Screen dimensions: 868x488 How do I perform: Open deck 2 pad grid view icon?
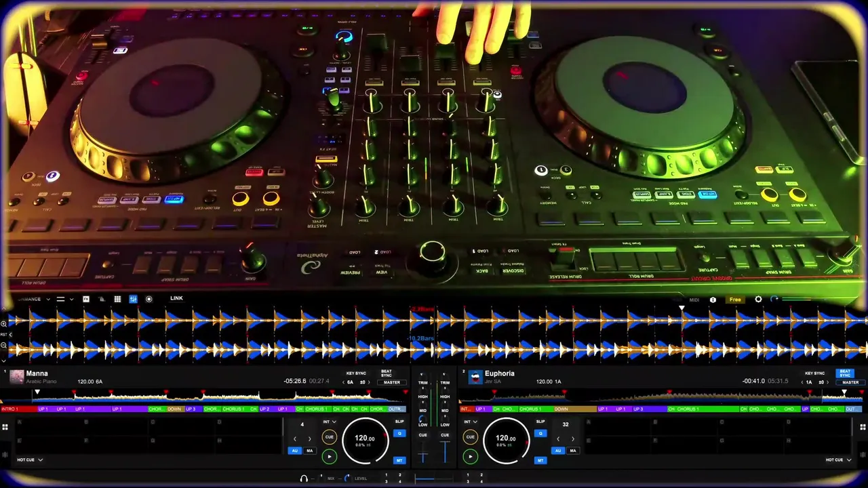pyautogui.click(x=863, y=427)
